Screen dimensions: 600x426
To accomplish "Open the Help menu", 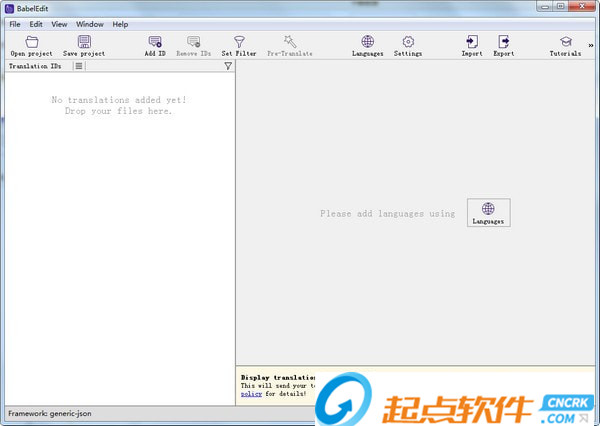I will pyautogui.click(x=120, y=24).
